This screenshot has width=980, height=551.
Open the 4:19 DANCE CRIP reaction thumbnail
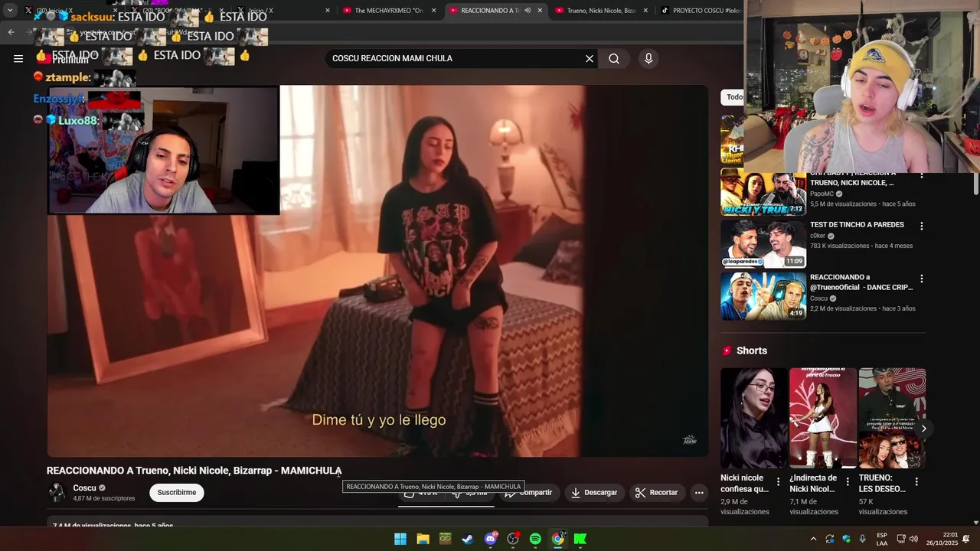point(763,296)
